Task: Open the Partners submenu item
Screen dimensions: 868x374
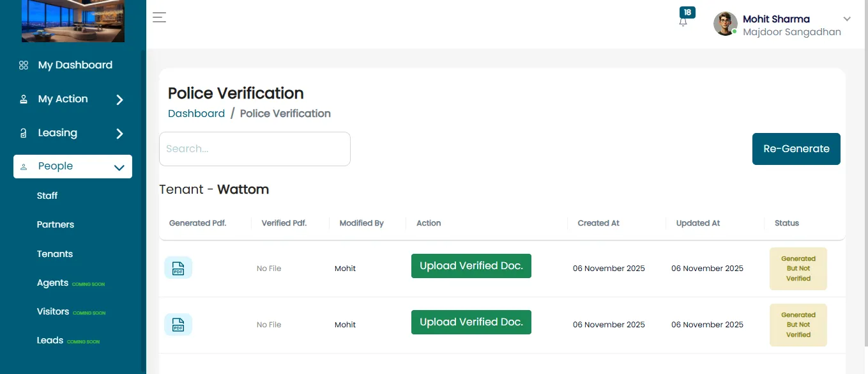Action: (56, 224)
